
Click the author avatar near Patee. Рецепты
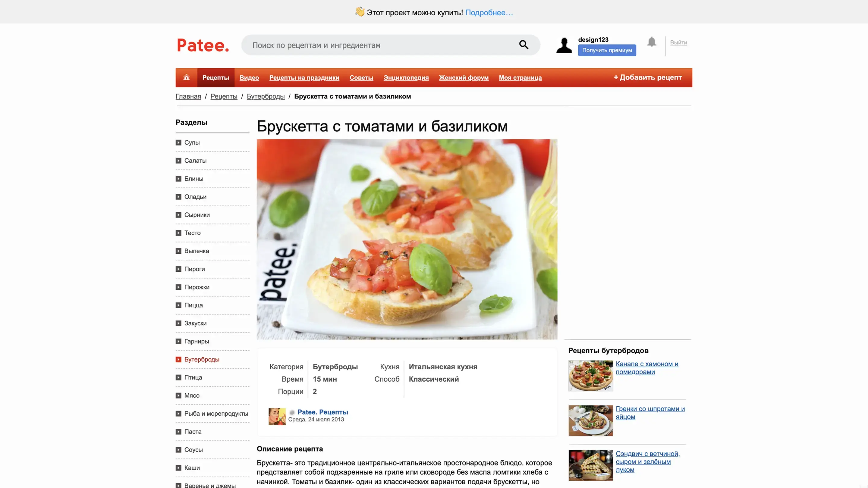pos(277,417)
